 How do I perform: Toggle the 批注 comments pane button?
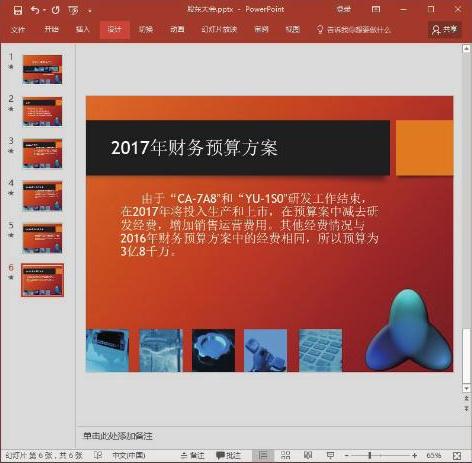(x=228, y=455)
